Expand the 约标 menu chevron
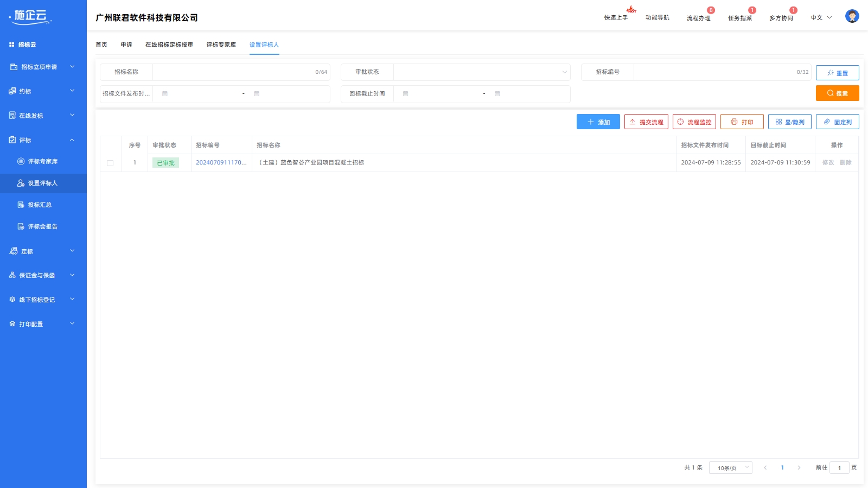The height and width of the screenshot is (488, 868). 72,91
